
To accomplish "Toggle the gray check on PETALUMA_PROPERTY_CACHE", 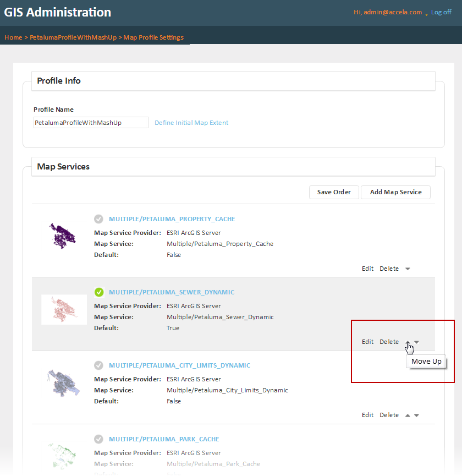I will pyautogui.click(x=99, y=219).
